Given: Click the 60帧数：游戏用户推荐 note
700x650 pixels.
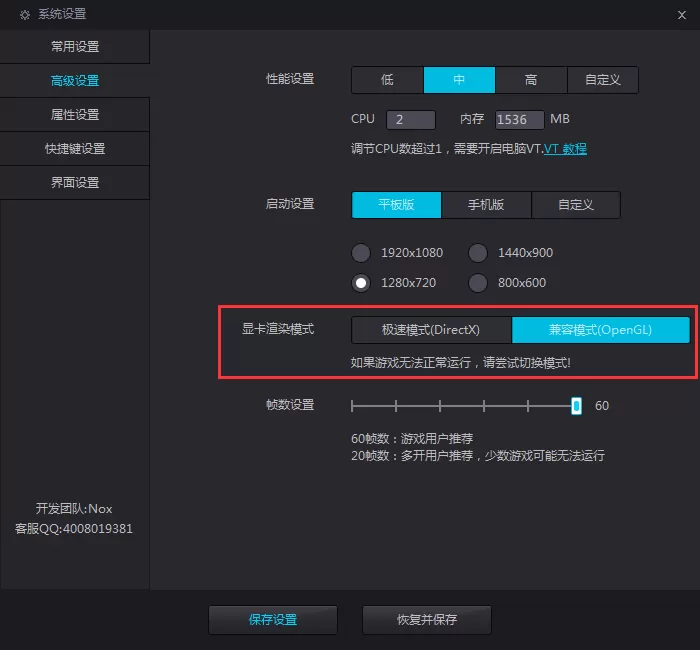Looking at the screenshot, I should (x=412, y=439).
